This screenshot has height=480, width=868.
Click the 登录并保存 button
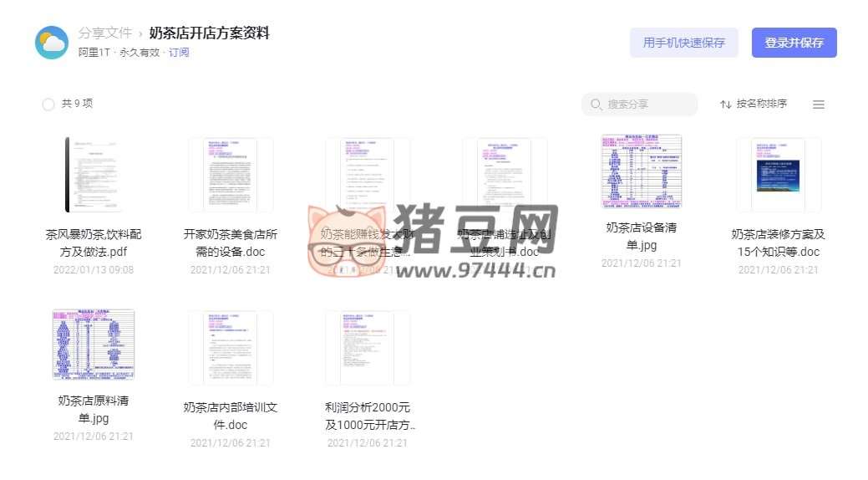click(x=794, y=43)
